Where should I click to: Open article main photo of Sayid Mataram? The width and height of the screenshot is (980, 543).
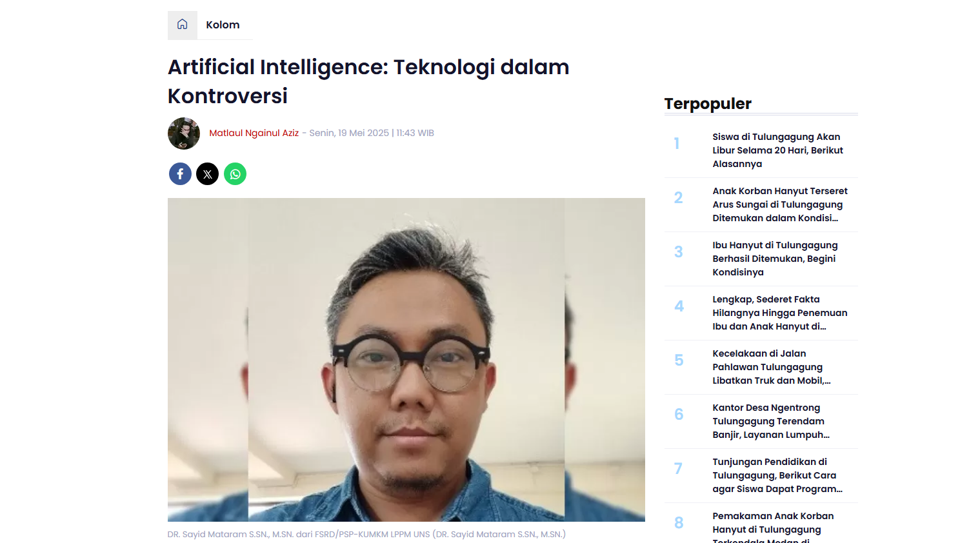[406, 360]
